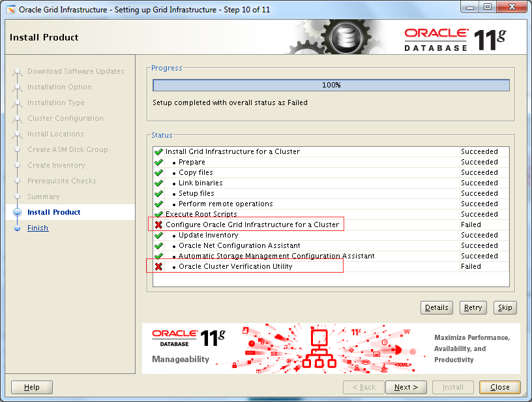The width and height of the screenshot is (532, 402).
Task: Close the installer with the Close button
Action: tap(500, 387)
